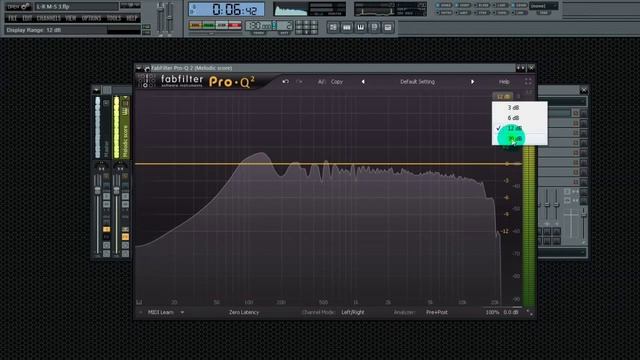Viewport: 640px width, 360px height.
Task: Open mixer output selector dropdown
Action: click(x=563, y=253)
